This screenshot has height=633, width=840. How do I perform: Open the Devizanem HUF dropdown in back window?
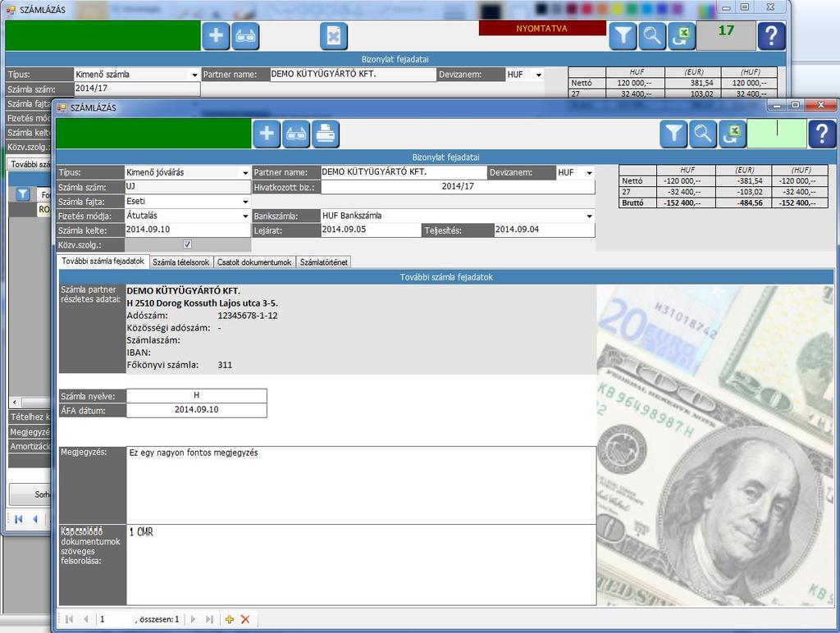[x=538, y=75]
